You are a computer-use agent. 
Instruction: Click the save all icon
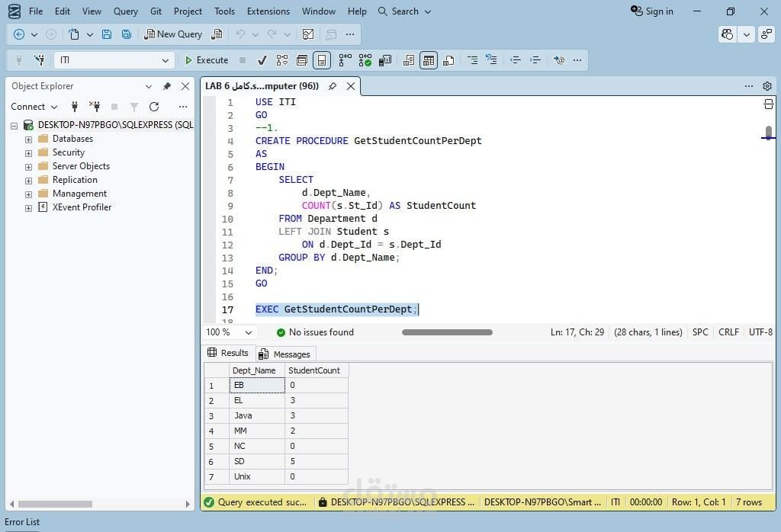click(127, 34)
